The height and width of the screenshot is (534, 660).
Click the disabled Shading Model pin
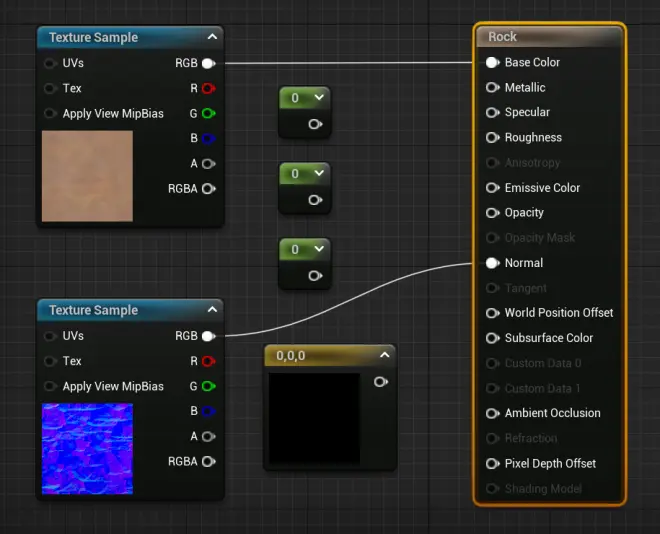pyautogui.click(x=492, y=489)
